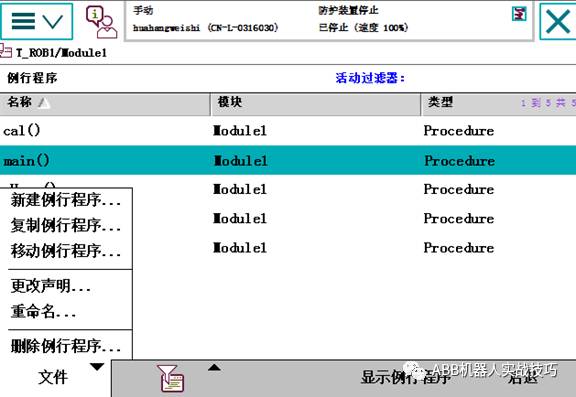Collapse the 文件 menu arrow
The image size is (576, 397).
coord(97,367)
